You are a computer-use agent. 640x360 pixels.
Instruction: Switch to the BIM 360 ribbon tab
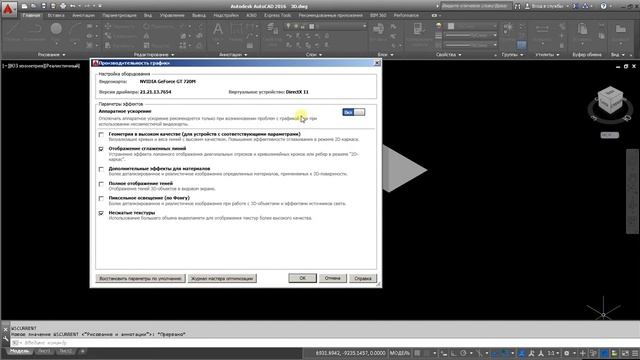point(378,15)
